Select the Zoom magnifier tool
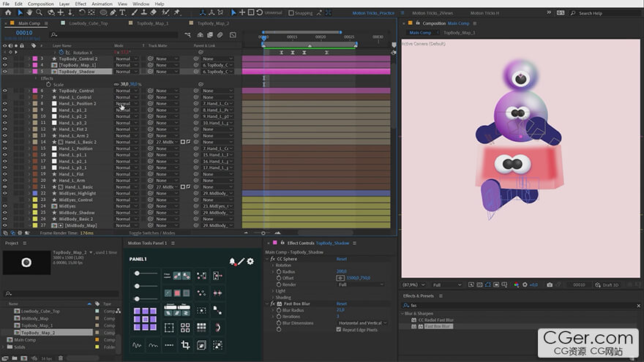 pos(39,12)
